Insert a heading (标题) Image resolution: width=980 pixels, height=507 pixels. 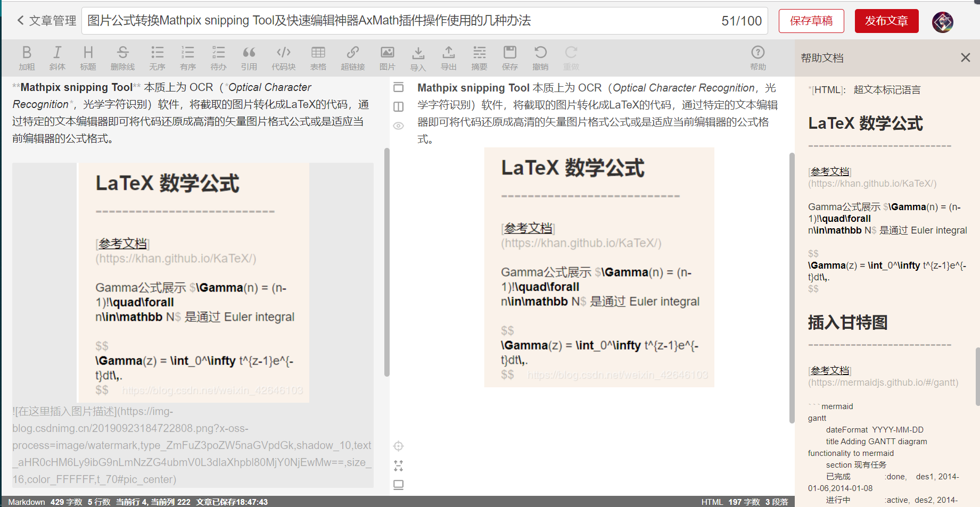pos(88,57)
